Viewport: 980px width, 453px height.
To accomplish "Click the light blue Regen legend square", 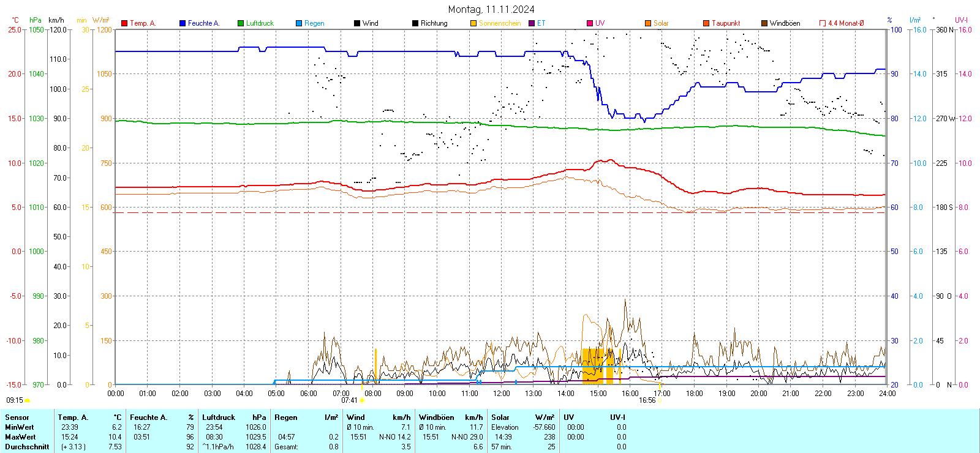I will pos(299,23).
